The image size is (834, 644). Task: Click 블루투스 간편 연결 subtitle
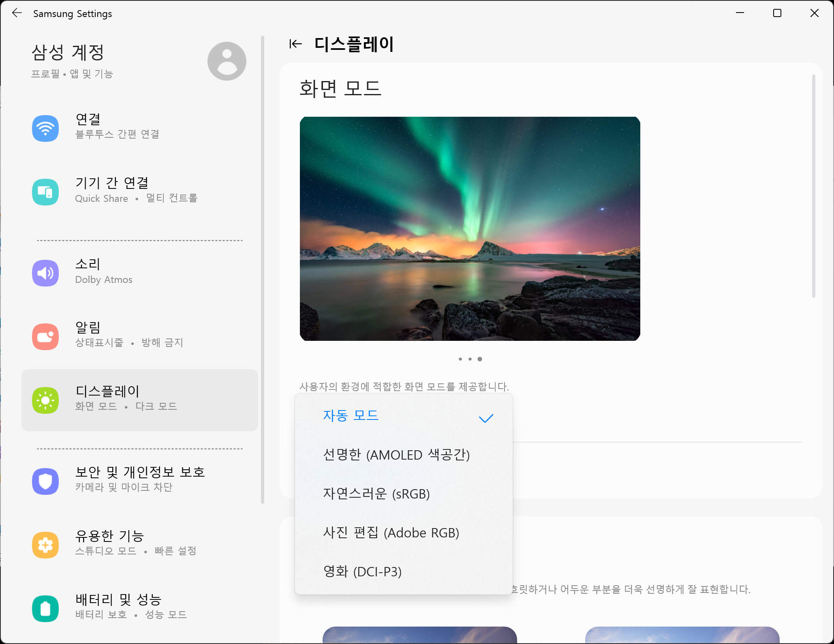click(118, 135)
